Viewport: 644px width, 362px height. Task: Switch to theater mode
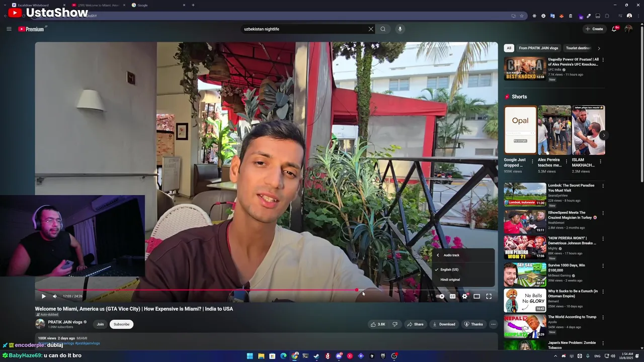[476, 296]
